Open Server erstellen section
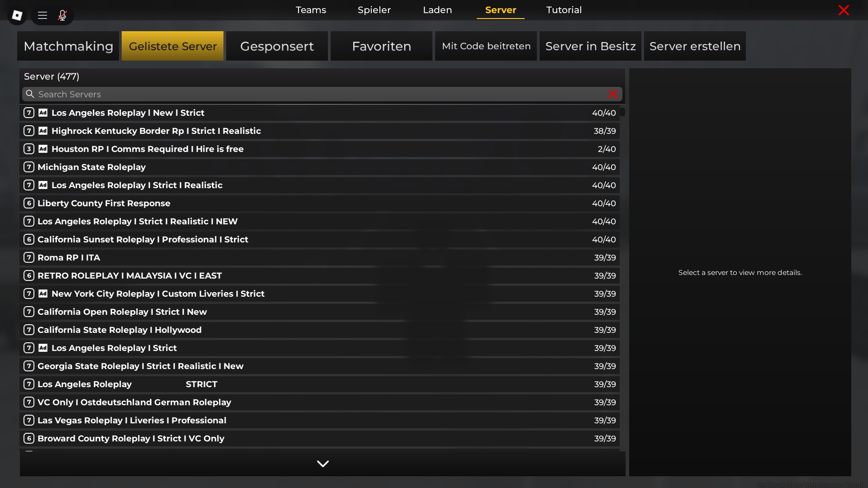868x488 pixels. tap(695, 46)
